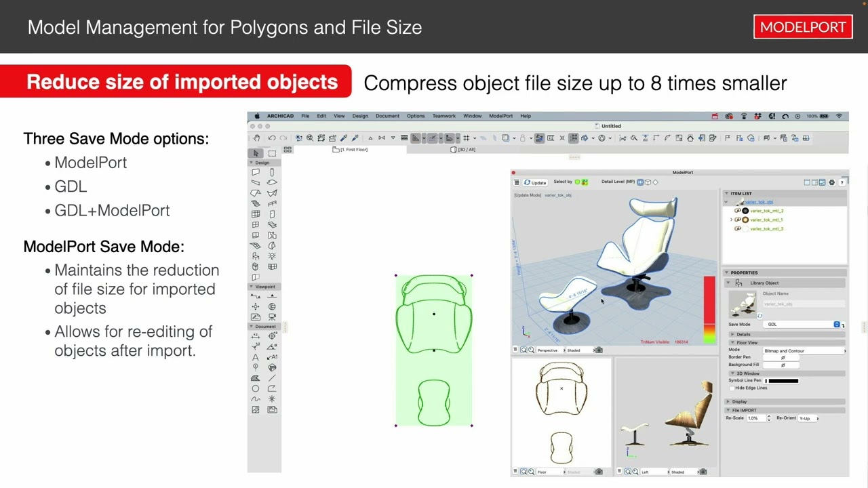Open the ModelPort menu in the menu bar
This screenshot has width=868, height=488.
point(501,116)
